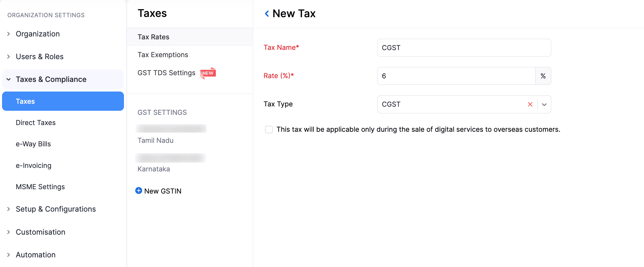Open the Tax Type dropdown
This screenshot has width=644, height=267.
[x=544, y=104]
